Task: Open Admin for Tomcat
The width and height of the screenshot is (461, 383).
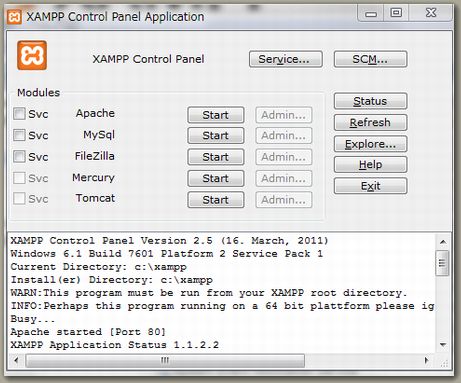Action: pyautogui.click(x=284, y=200)
